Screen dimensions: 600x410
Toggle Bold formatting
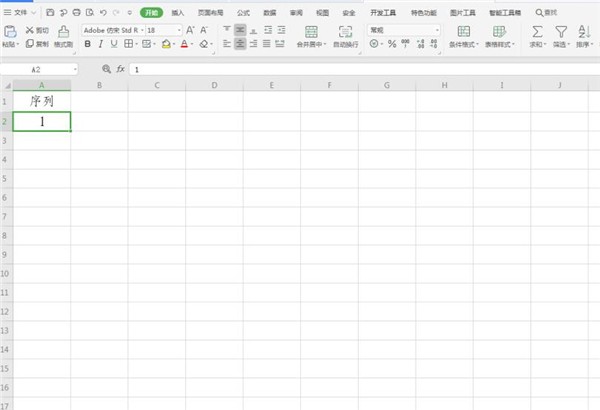point(88,44)
